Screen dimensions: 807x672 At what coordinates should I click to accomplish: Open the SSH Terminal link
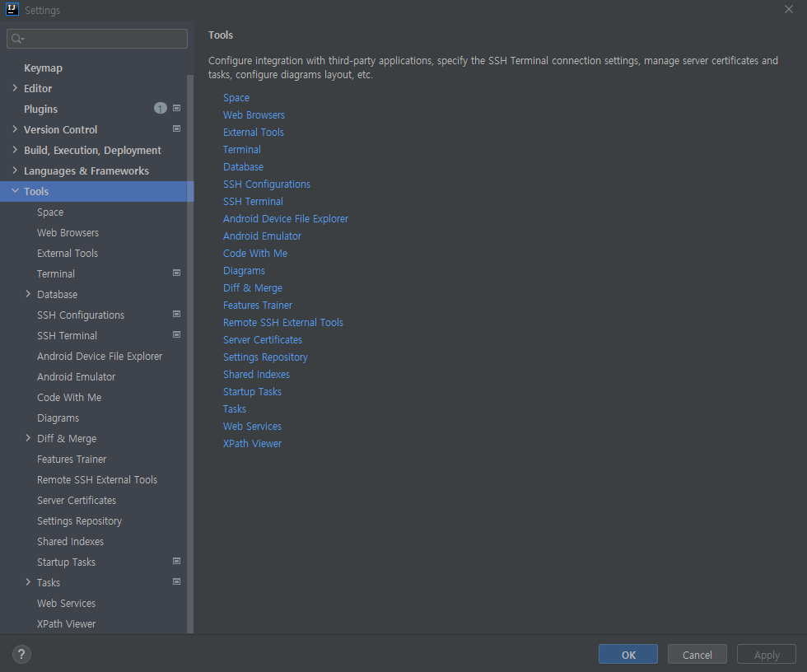pos(254,201)
